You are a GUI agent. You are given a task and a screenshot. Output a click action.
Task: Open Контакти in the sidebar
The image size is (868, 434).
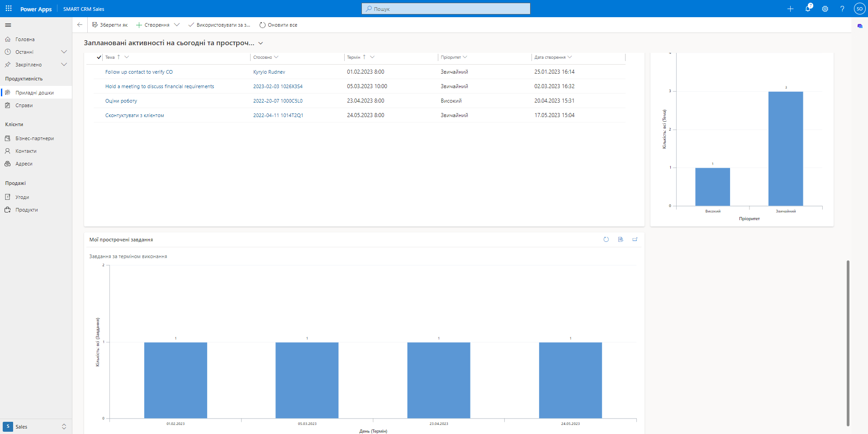point(26,151)
